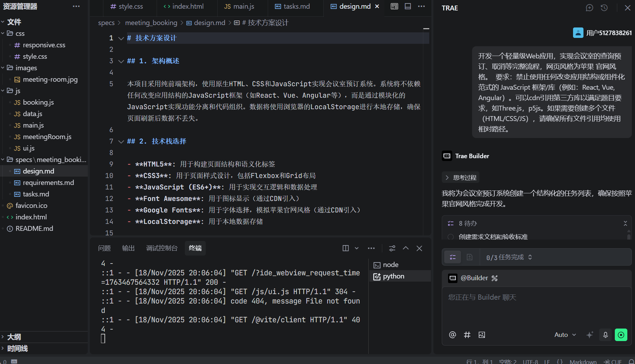The width and height of the screenshot is (635, 364).
Task: Switch to the 输出 panel tab
Action: point(128,248)
